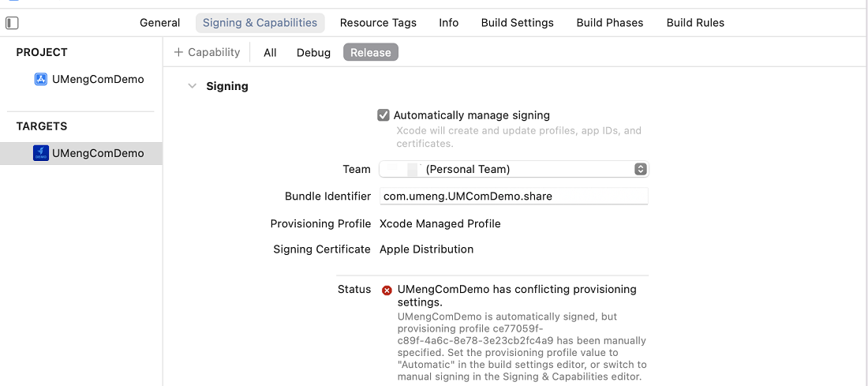Switch to the General tab
The image size is (868, 386).
point(160,23)
